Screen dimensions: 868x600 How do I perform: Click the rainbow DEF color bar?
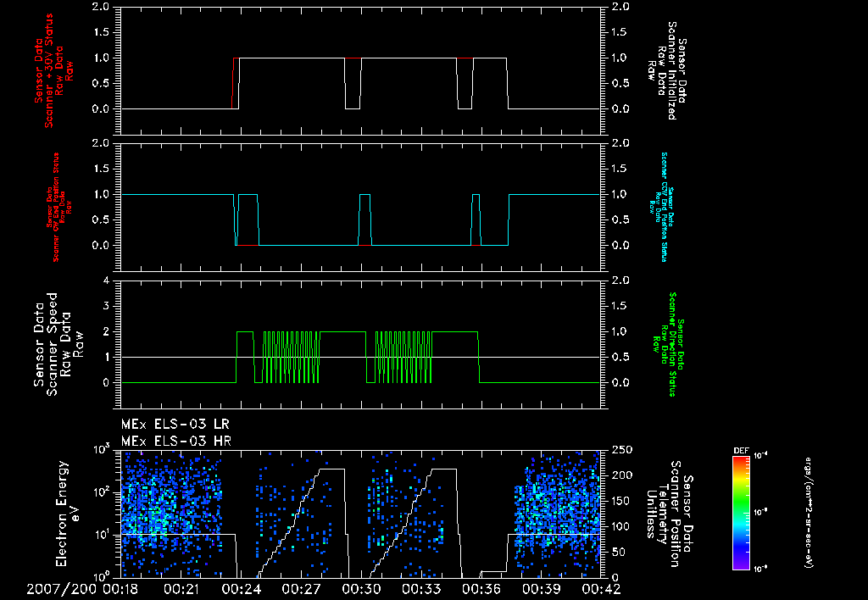(x=741, y=512)
